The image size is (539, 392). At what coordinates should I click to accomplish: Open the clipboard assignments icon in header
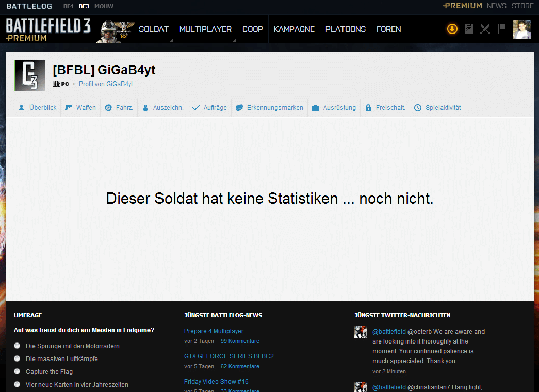[468, 29]
